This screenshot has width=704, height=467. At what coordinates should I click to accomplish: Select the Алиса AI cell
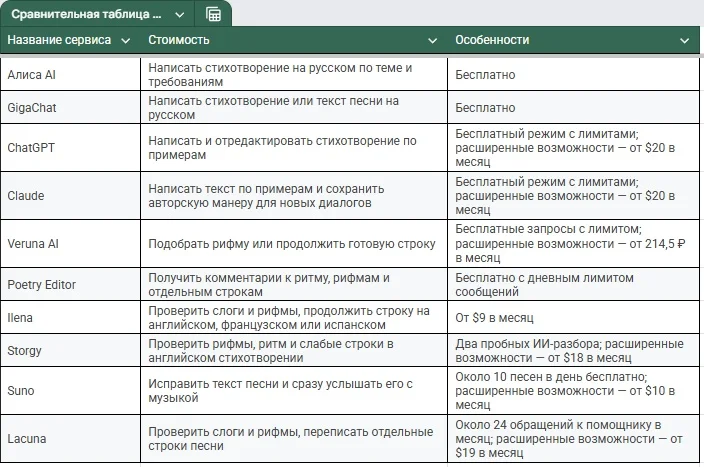click(70, 75)
